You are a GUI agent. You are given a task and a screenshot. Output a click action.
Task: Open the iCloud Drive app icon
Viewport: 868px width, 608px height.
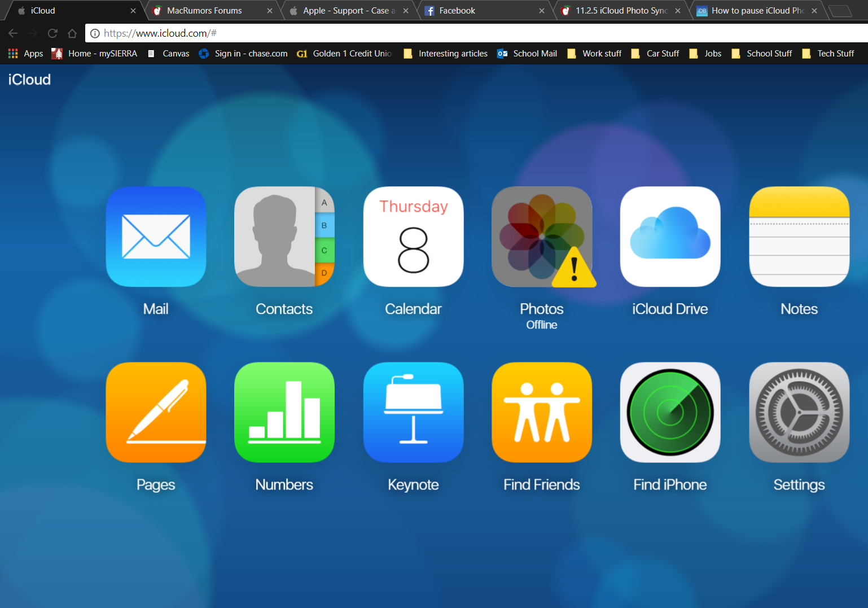(x=670, y=237)
